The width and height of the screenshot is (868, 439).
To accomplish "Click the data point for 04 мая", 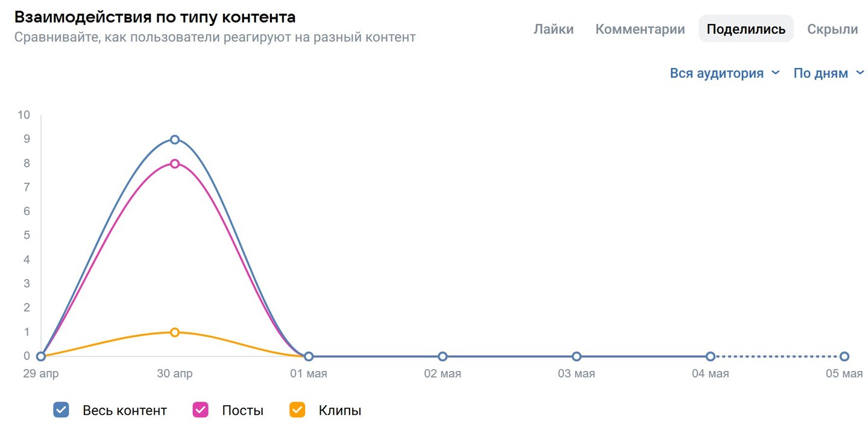I will pos(711,356).
